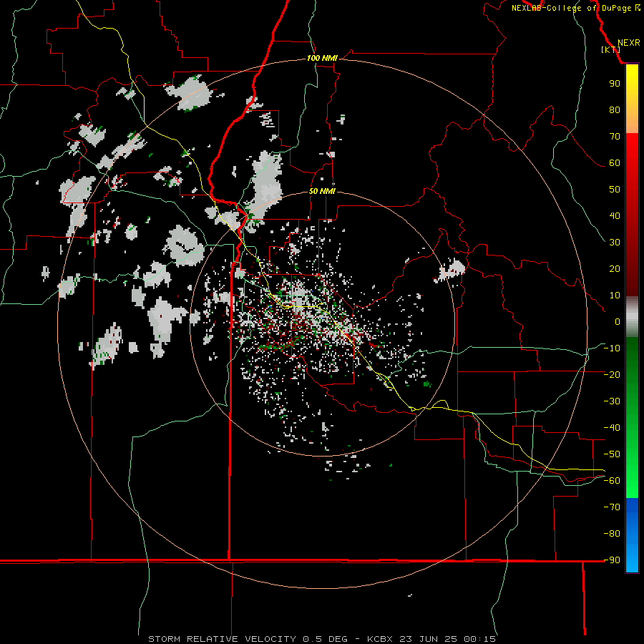Click the "50 NMI" range ring label

[x=322, y=191]
